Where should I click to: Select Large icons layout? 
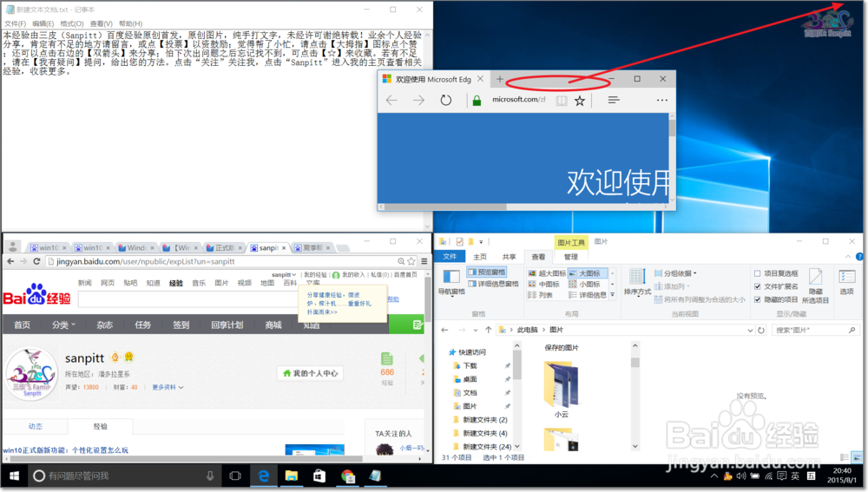[588, 273]
